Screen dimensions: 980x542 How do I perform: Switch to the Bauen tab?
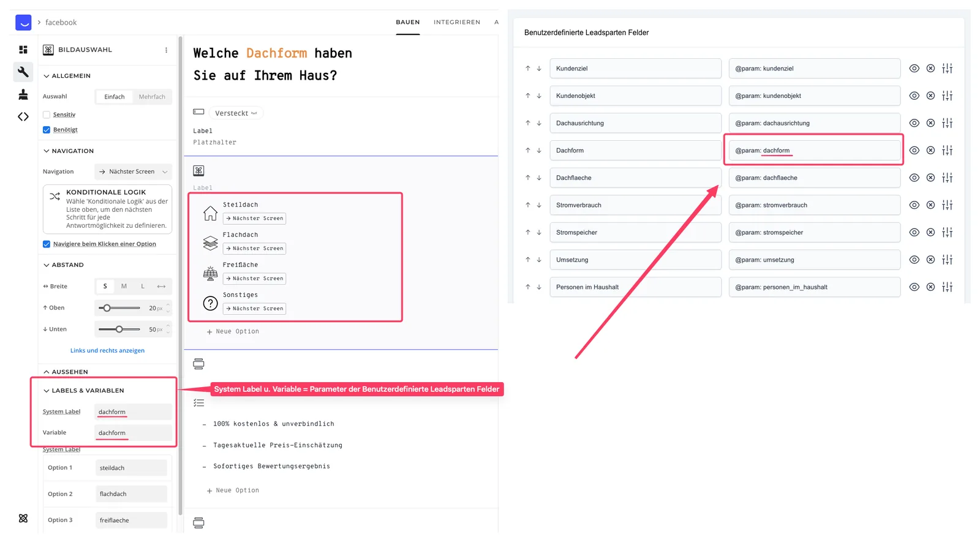[x=407, y=22]
